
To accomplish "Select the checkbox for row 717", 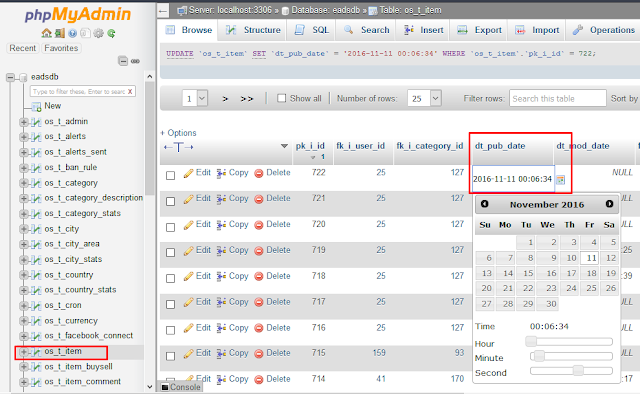I will pyautogui.click(x=171, y=305).
